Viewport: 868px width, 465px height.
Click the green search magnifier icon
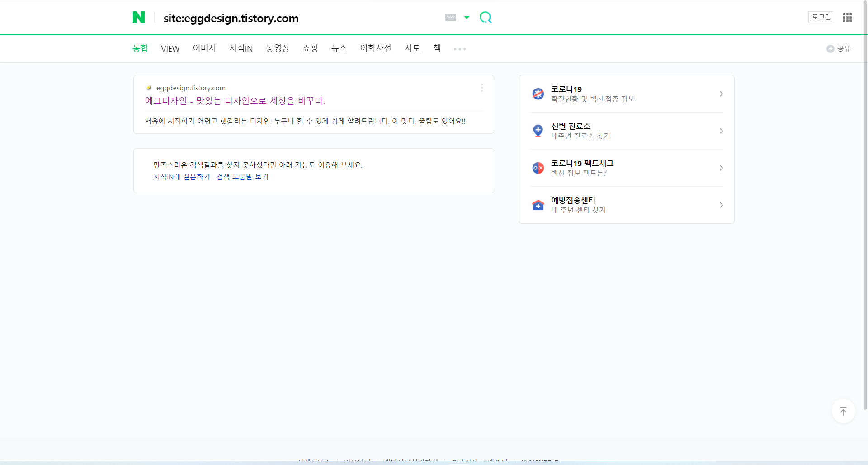point(486,18)
